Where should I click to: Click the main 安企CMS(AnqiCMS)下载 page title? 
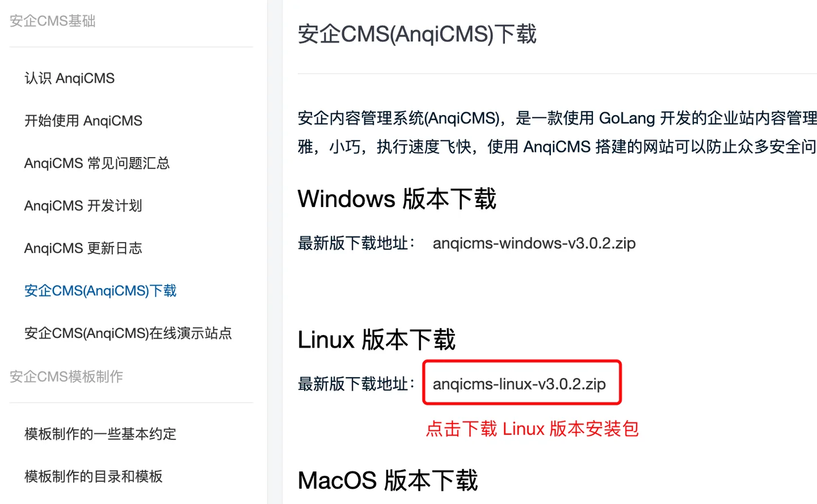[x=417, y=34]
